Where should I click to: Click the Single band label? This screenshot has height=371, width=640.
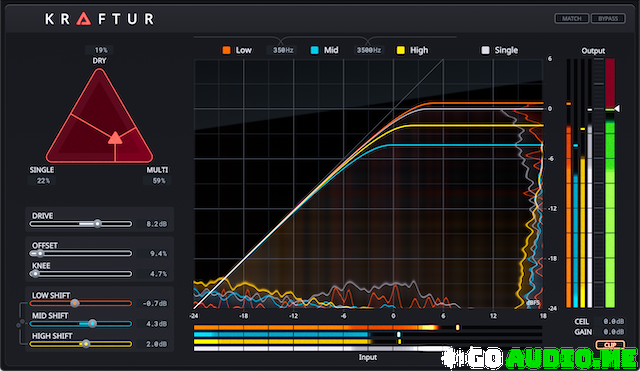(506, 50)
